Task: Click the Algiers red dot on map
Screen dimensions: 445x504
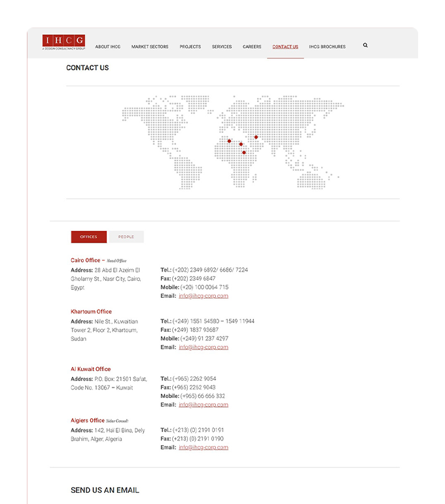Action: (x=230, y=141)
